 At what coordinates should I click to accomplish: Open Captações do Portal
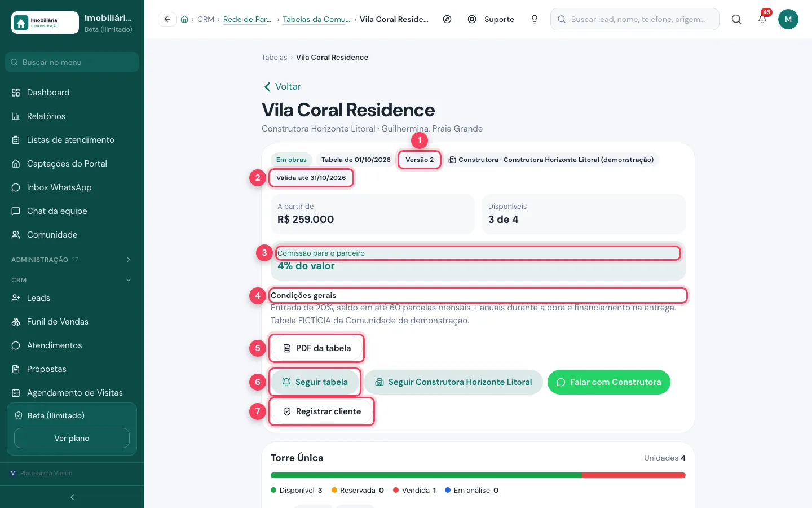tap(72, 164)
